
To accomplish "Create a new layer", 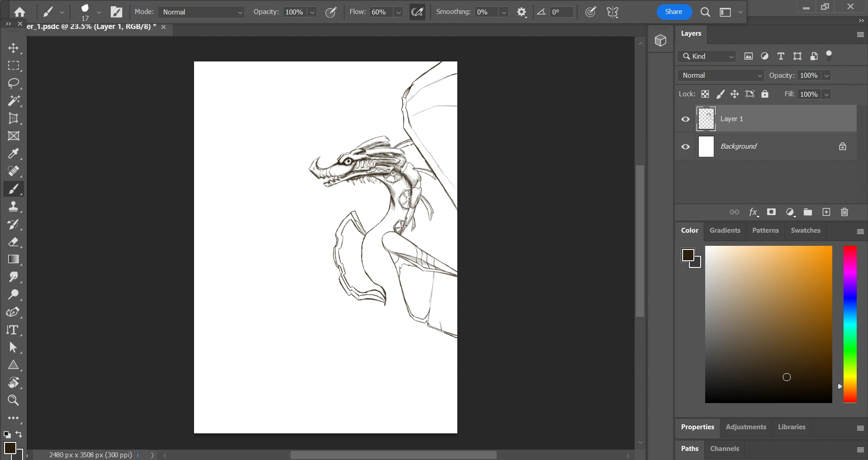I will (826, 212).
